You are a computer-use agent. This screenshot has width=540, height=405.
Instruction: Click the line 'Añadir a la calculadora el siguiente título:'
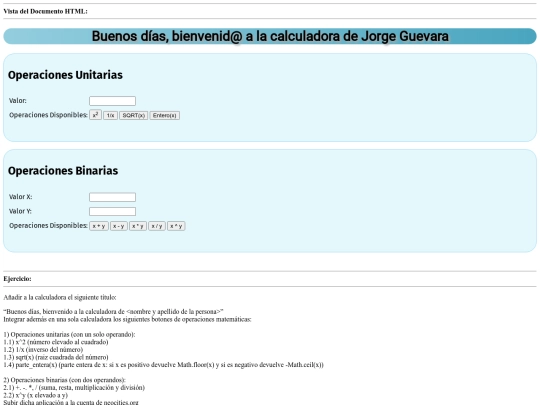tap(60, 297)
